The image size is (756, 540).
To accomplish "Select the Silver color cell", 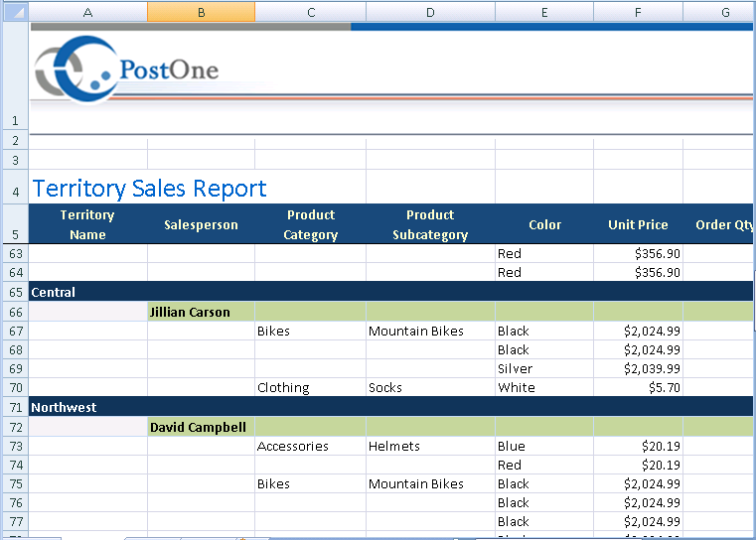I will tap(544, 368).
